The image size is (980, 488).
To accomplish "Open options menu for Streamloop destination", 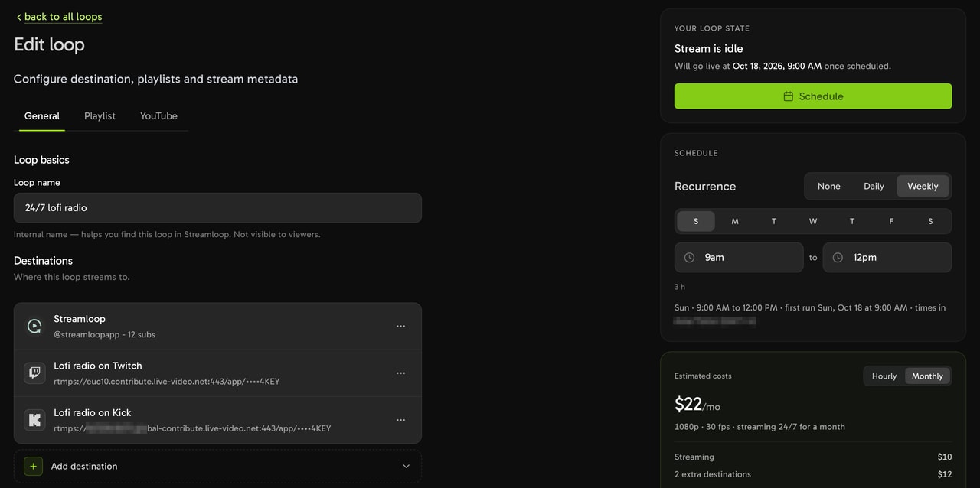I will pos(400,327).
